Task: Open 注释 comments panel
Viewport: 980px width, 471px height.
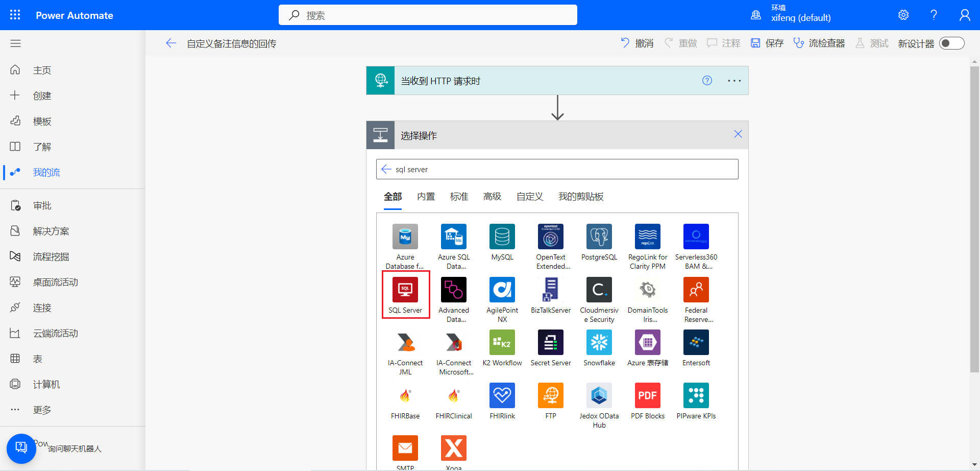Action: [x=724, y=43]
